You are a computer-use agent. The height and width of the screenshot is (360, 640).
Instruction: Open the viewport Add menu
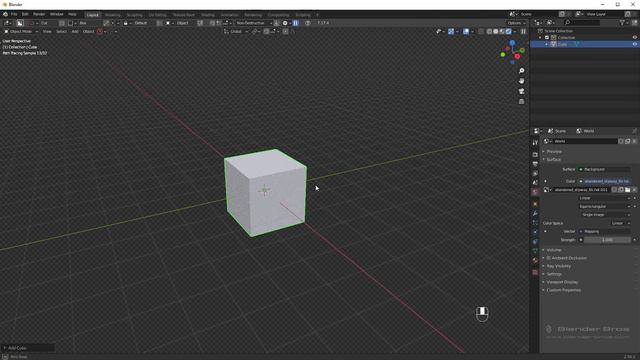pos(75,31)
